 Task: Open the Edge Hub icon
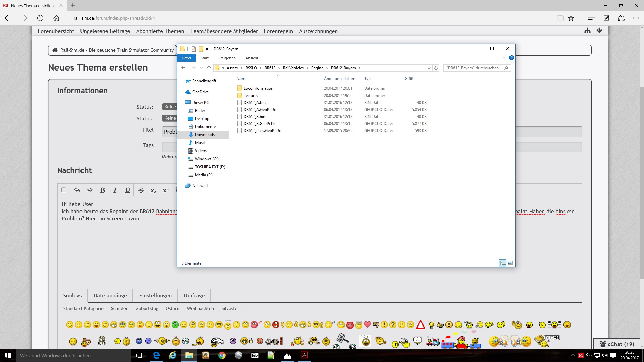pyautogui.click(x=591, y=18)
